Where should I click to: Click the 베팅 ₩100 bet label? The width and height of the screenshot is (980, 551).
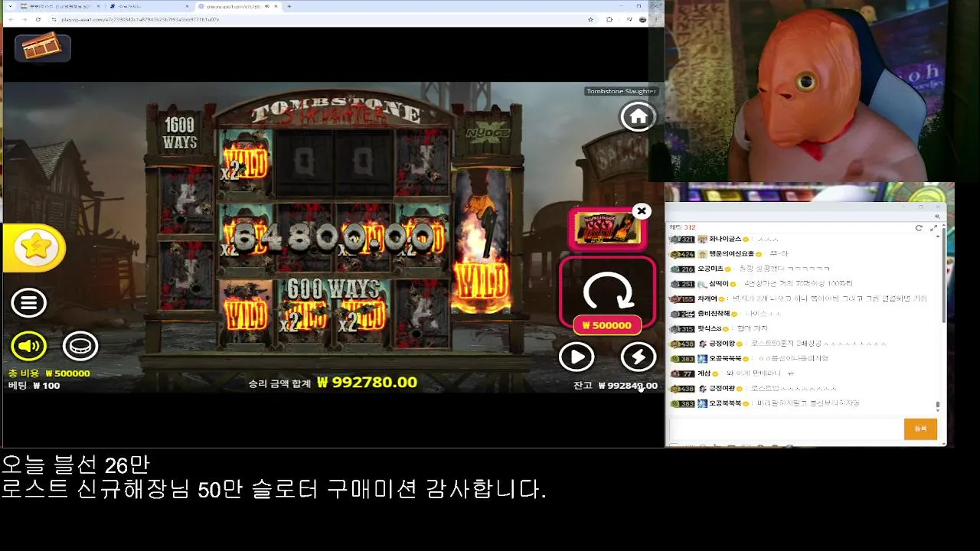[x=34, y=386]
